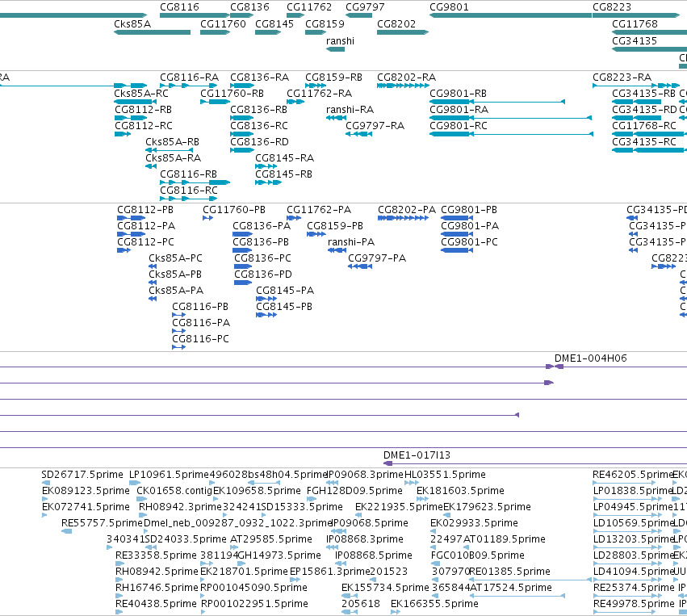
Task: Select the DME1-004H06 clone label
Action: [x=591, y=358]
